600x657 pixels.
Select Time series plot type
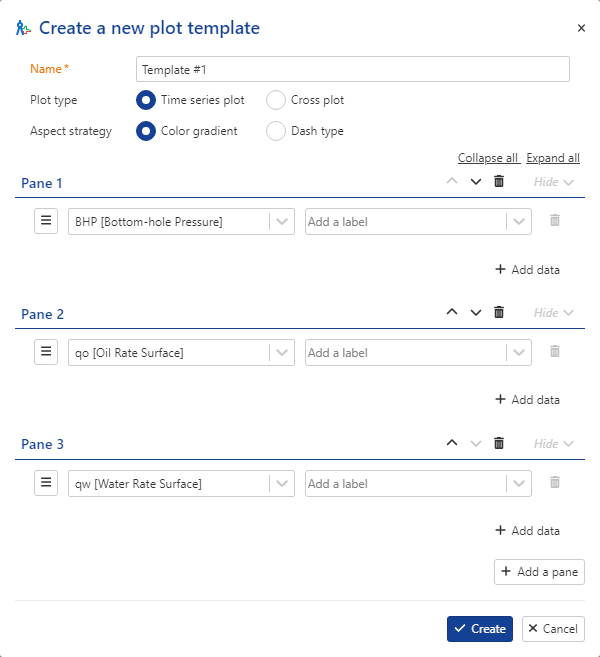tap(146, 100)
